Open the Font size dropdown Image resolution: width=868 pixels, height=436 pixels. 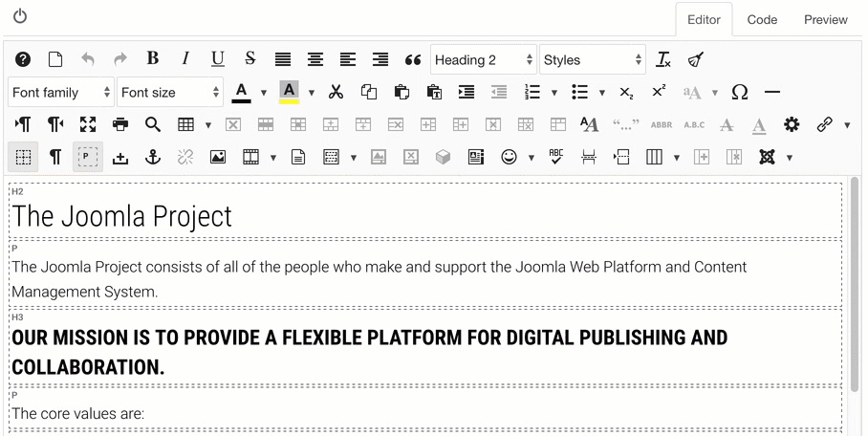click(170, 92)
